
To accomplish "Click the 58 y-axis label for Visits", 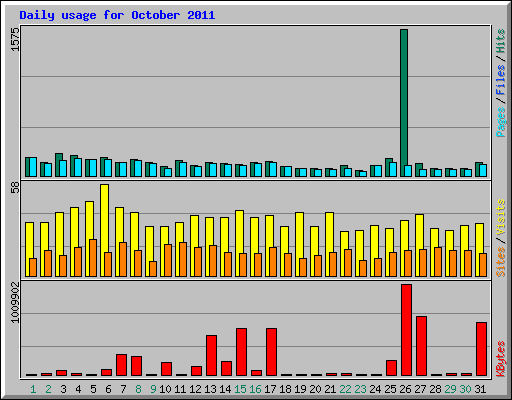I will click(15, 189).
